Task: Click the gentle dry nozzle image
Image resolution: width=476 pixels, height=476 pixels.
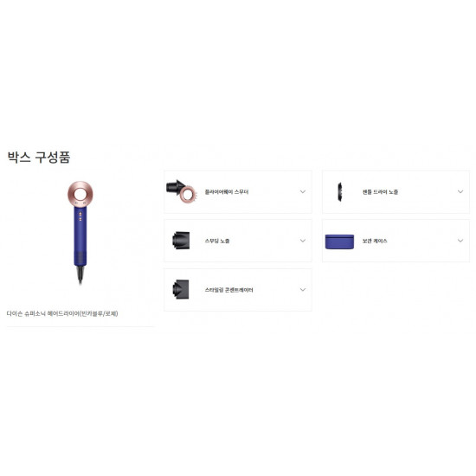Action: (340, 191)
